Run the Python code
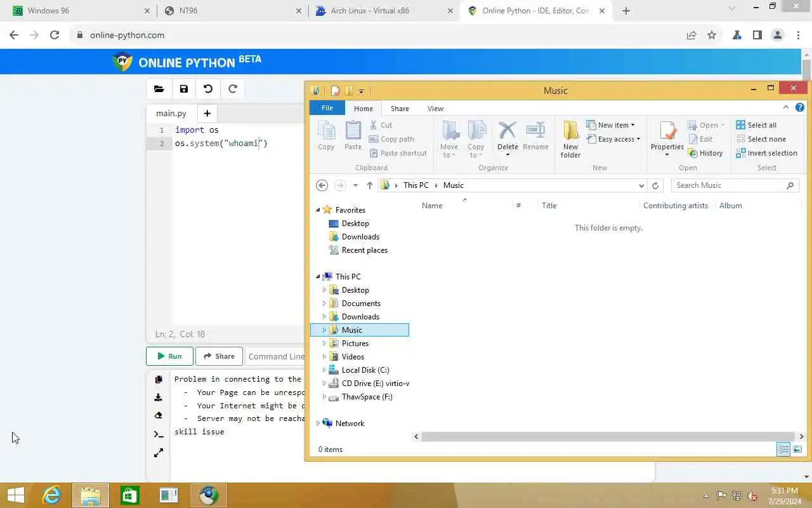Image resolution: width=812 pixels, height=508 pixels. pos(169,356)
